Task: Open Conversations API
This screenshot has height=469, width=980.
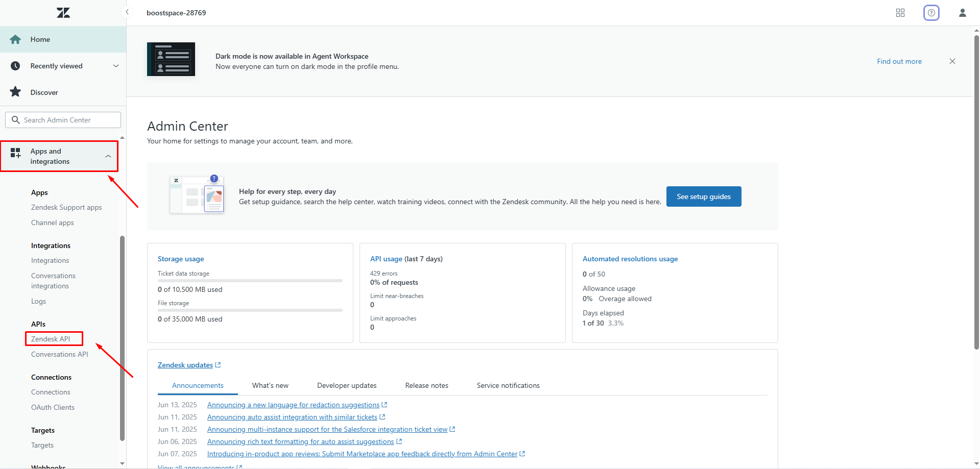Action: tap(60, 354)
